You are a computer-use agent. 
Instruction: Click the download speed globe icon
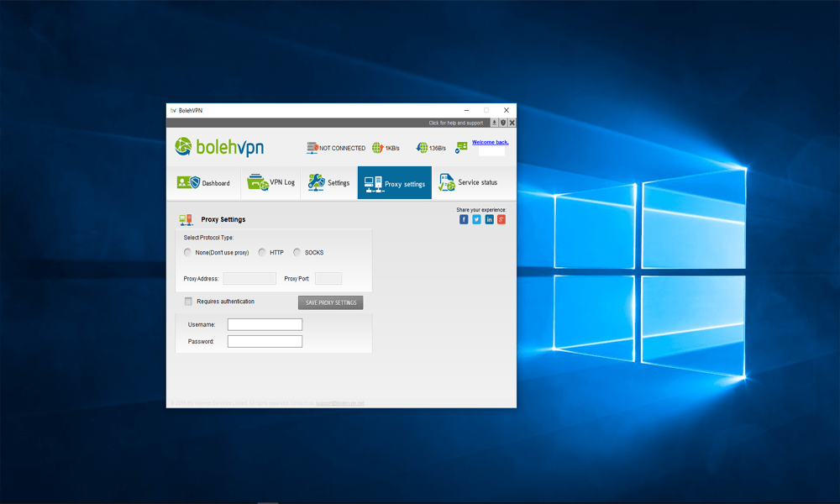tap(423, 148)
